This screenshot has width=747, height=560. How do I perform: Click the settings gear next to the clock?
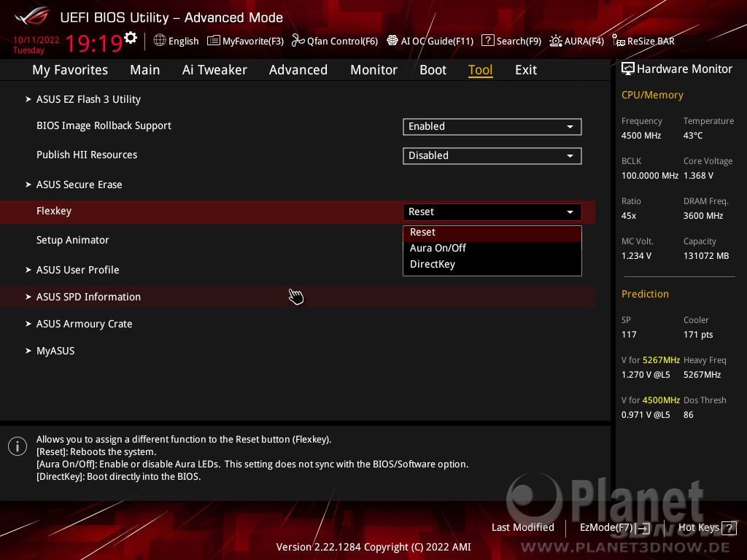point(131,38)
